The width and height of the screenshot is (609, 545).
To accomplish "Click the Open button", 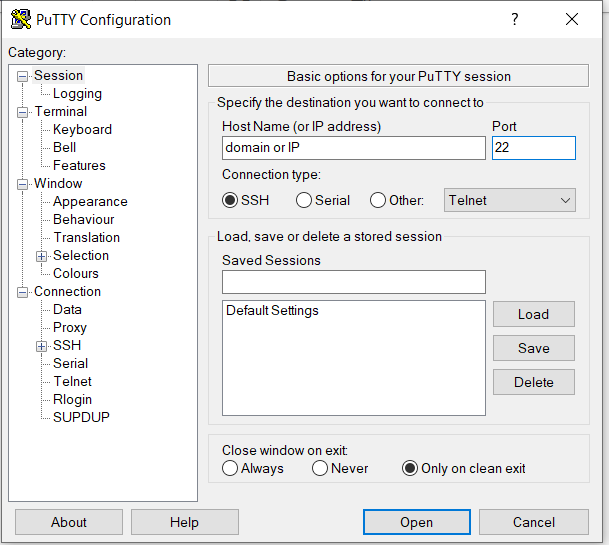I will 416,522.
